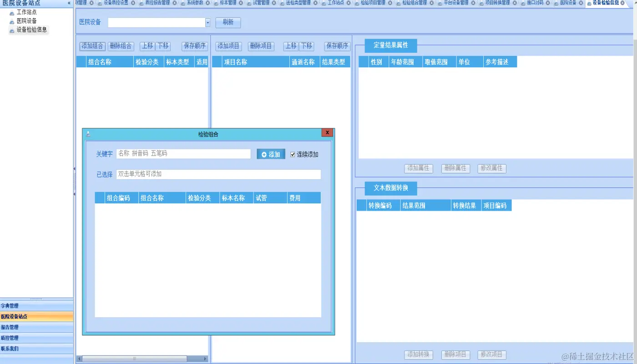Click the 组合编码 column header in the dialog
The width and height of the screenshot is (637, 364).
pos(121,198)
